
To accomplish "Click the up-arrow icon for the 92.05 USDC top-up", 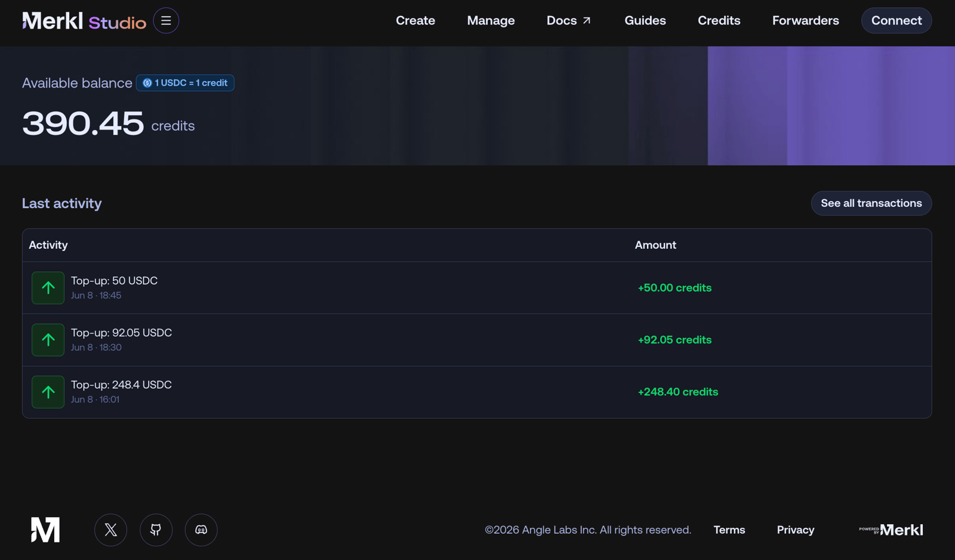I will point(48,340).
